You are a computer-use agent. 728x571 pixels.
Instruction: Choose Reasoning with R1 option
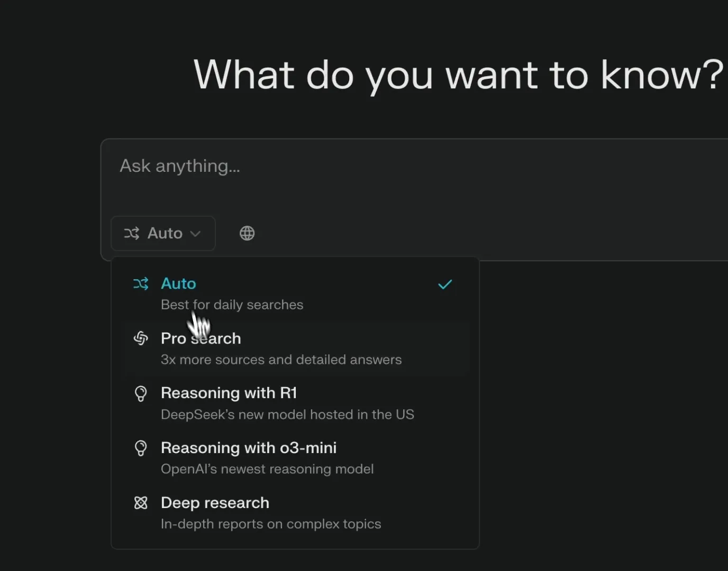(x=295, y=403)
